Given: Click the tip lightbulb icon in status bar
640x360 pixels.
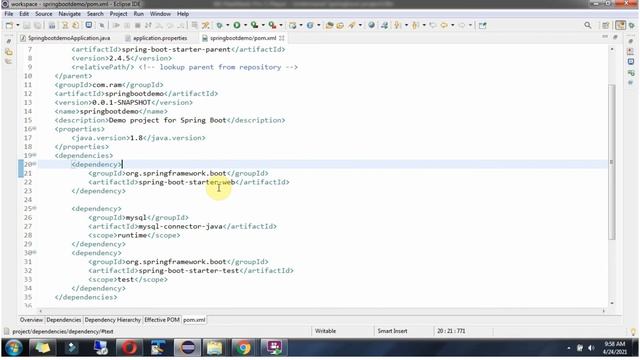Looking at the screenshot, I should (633, 332).
